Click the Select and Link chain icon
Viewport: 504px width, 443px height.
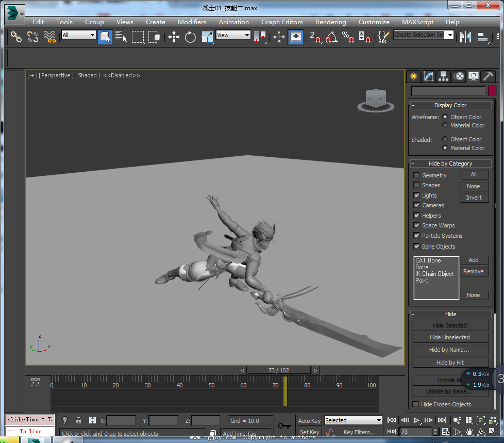(x=16, y=37)
